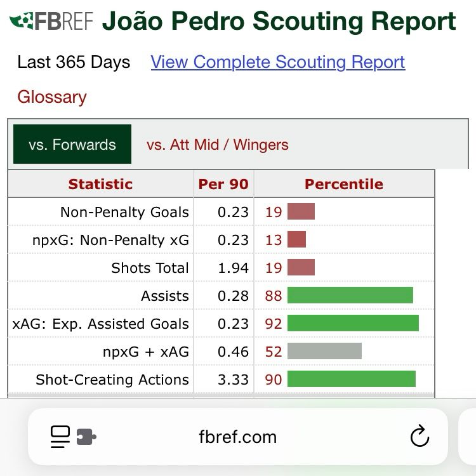This screenshot has height=476, width=476.
Task: Open the Glossary link
Action: 52,97
